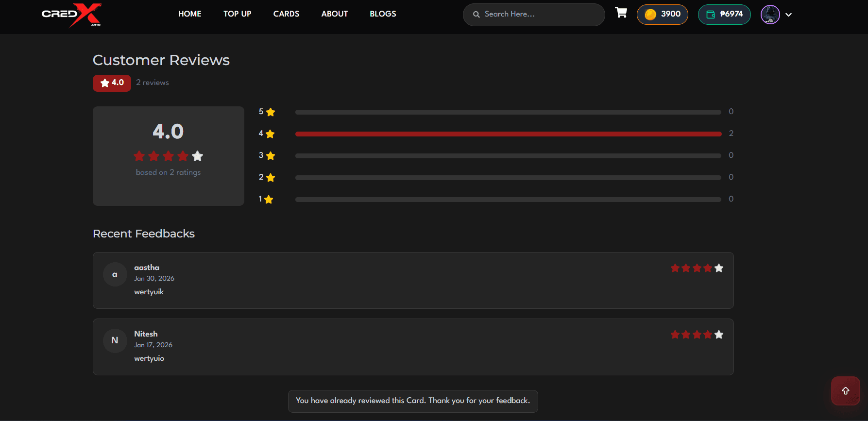Click aastha's round avatar icon
868x421 pixels.
[x=115, y=274]
